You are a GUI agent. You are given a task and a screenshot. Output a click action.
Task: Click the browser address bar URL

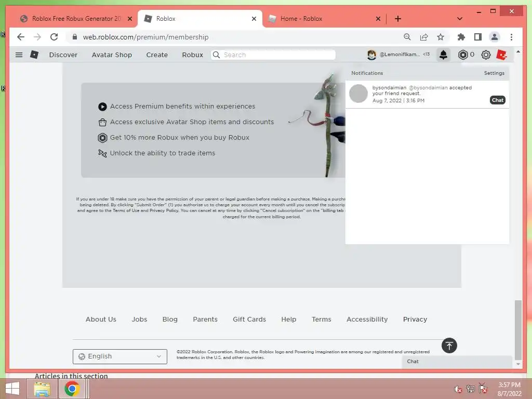145,37
